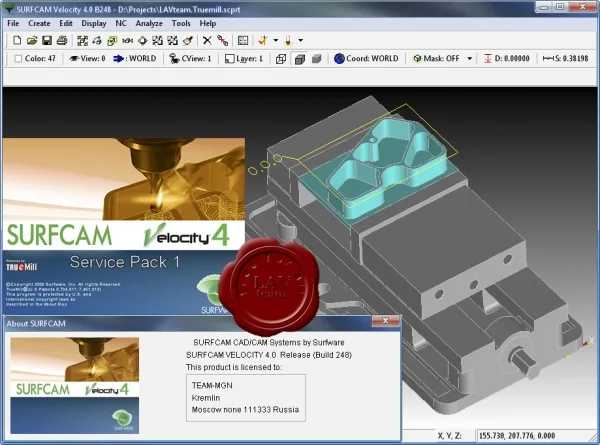Click 'Moscow none 111333 Russia' text
Screen dimensions: 600x445
pos(245,410)
